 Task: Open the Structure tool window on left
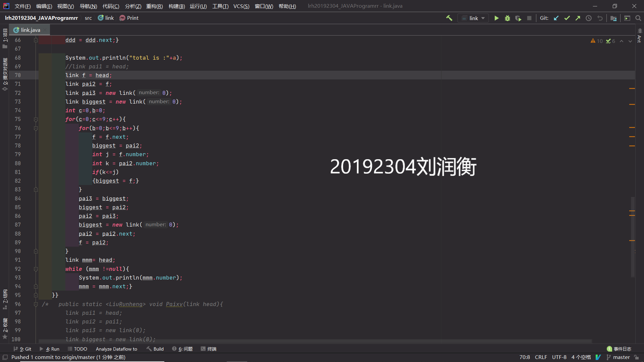point(5,299)
